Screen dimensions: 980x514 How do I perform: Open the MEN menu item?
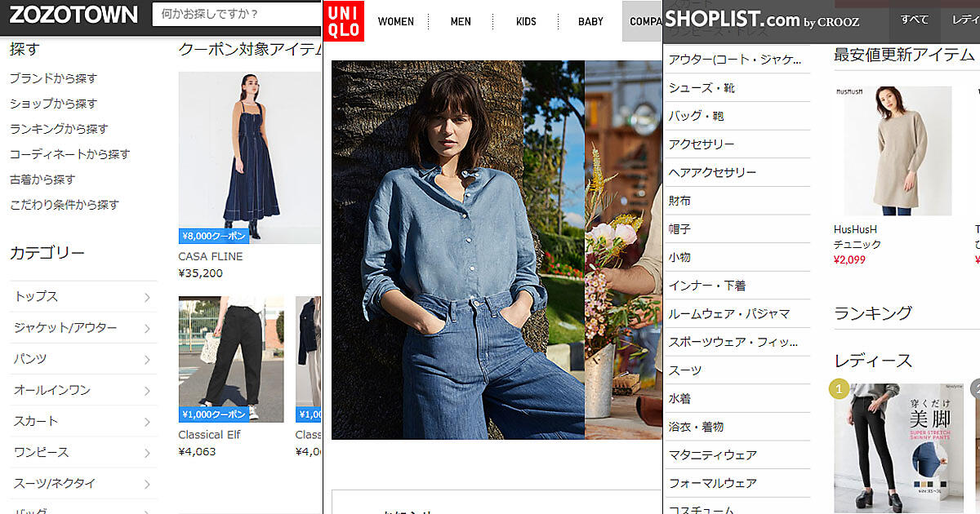click(461, 21)
